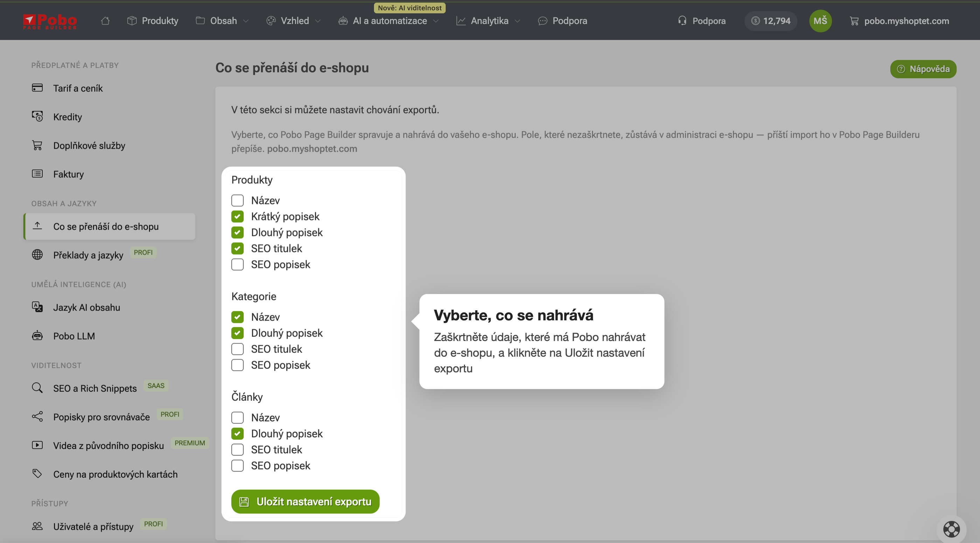Check Články SEO popisek
Viewport: 980px width, 543px height.
coord(237,465)
